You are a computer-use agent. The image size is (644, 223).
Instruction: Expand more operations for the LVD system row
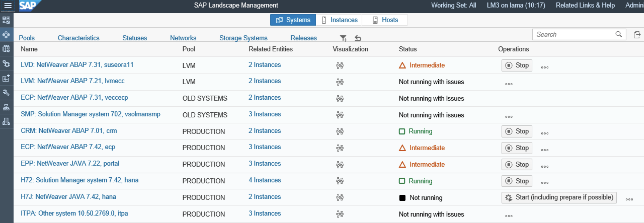[545, 67]
